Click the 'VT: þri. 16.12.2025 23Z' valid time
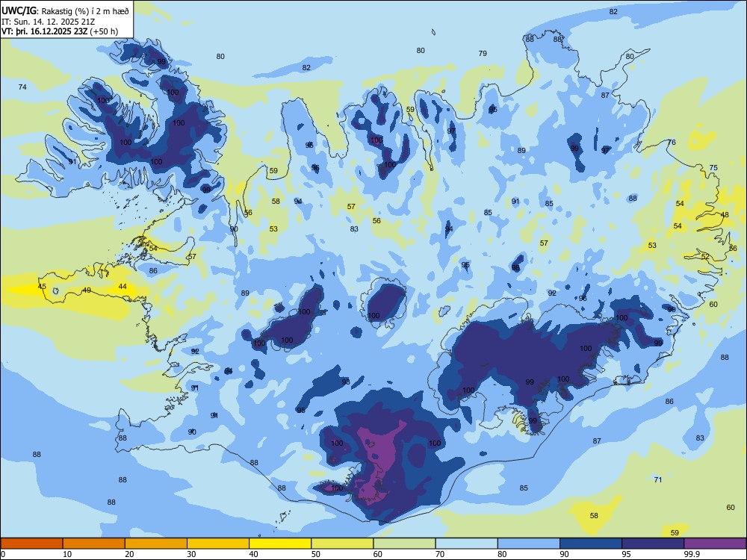The height and width of the screenshot is (560, 747). pyautogui.click(x=44, y=32)
